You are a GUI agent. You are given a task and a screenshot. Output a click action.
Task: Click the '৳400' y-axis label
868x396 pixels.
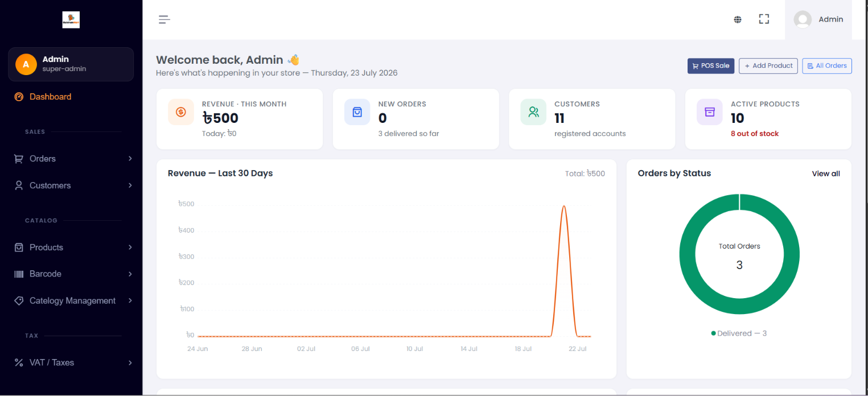click(x=186, y=230)
